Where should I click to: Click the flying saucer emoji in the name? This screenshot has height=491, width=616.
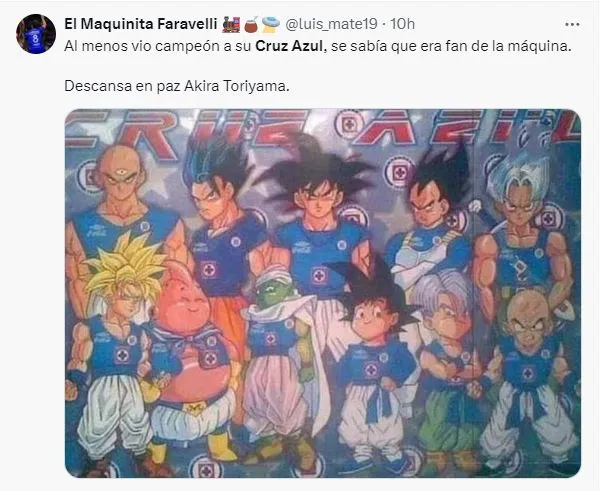tap(270, 24)
